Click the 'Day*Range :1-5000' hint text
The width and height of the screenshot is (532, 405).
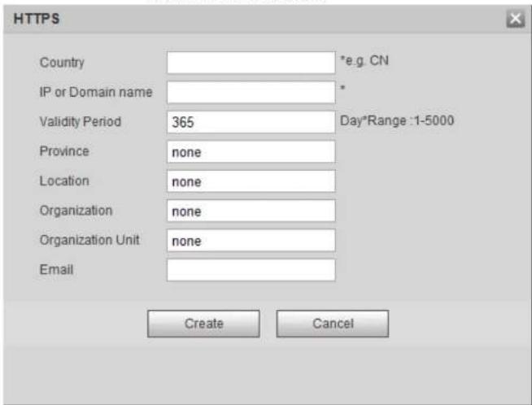pos(397,120)
